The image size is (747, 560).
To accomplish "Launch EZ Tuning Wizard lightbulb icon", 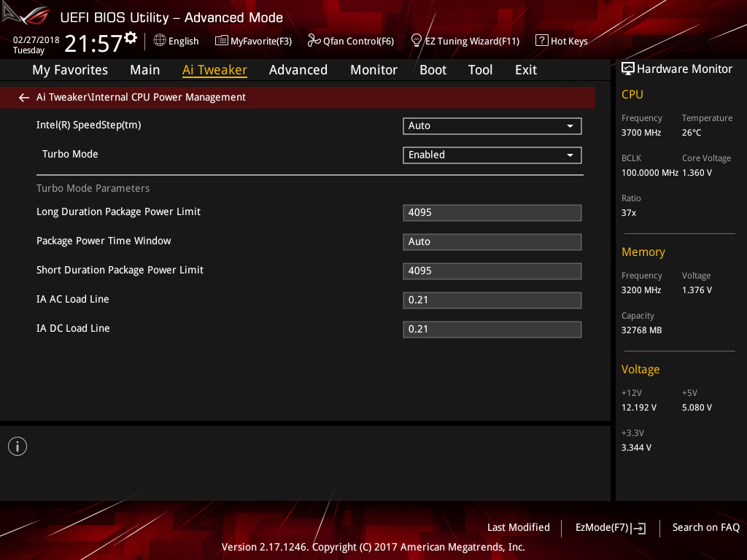I will pyautogui.click(x=416, y=41).
